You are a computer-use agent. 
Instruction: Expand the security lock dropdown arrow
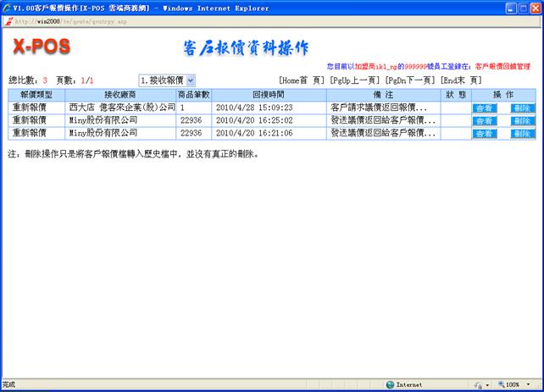(486, 384)
